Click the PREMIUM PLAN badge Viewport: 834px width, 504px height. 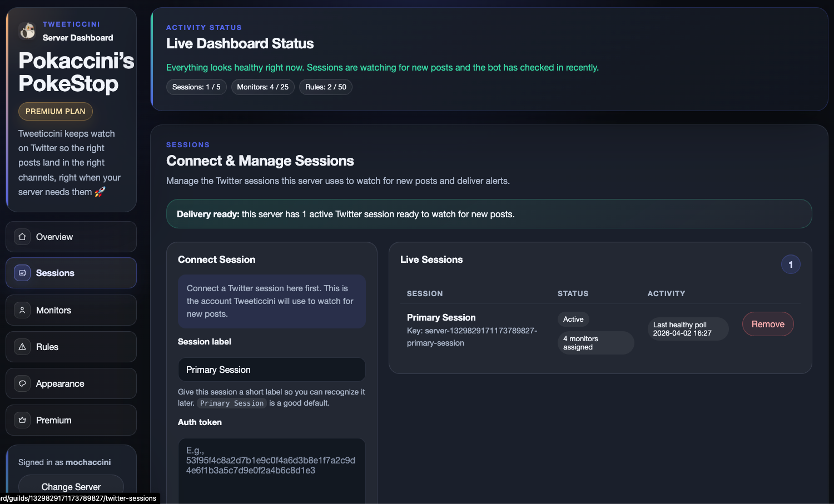click(x=56, y=111)
